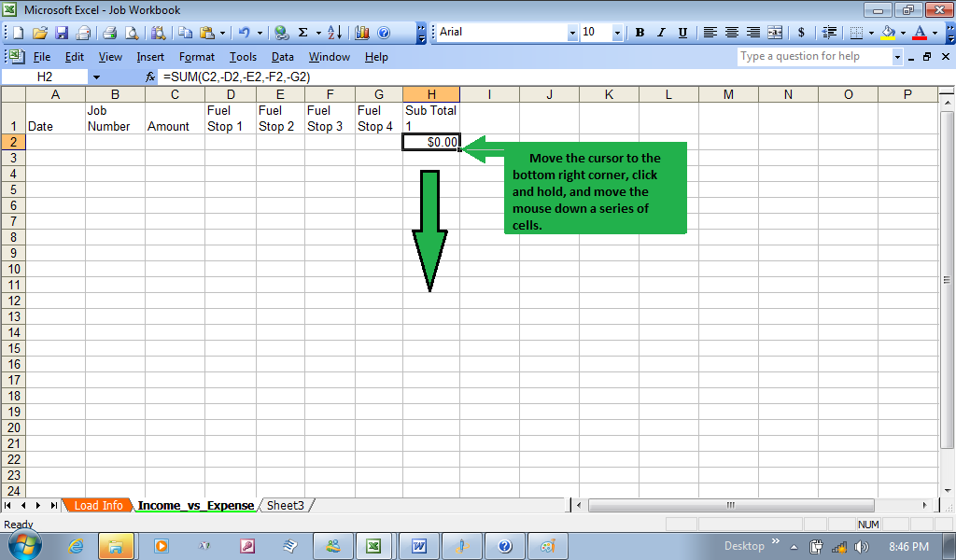Click the Merge and Center icon
The height and width of the screenshot is (560, 956).
(x=774, y=33)
